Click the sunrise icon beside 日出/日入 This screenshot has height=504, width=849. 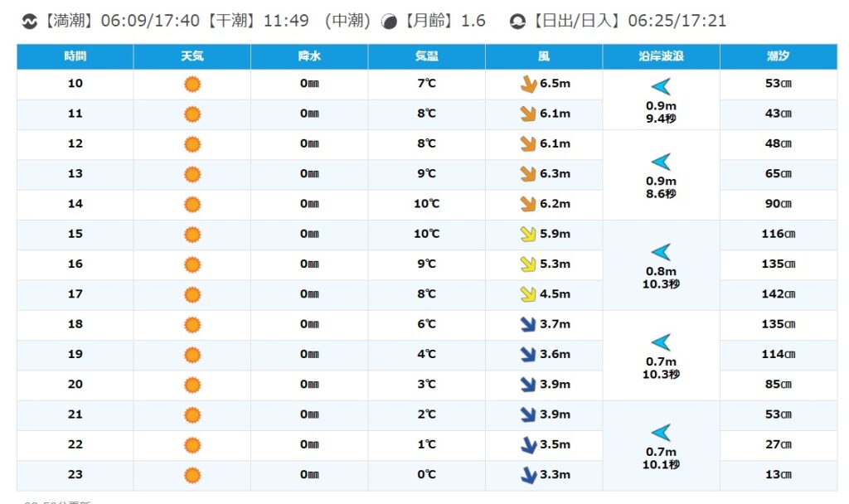518,22
